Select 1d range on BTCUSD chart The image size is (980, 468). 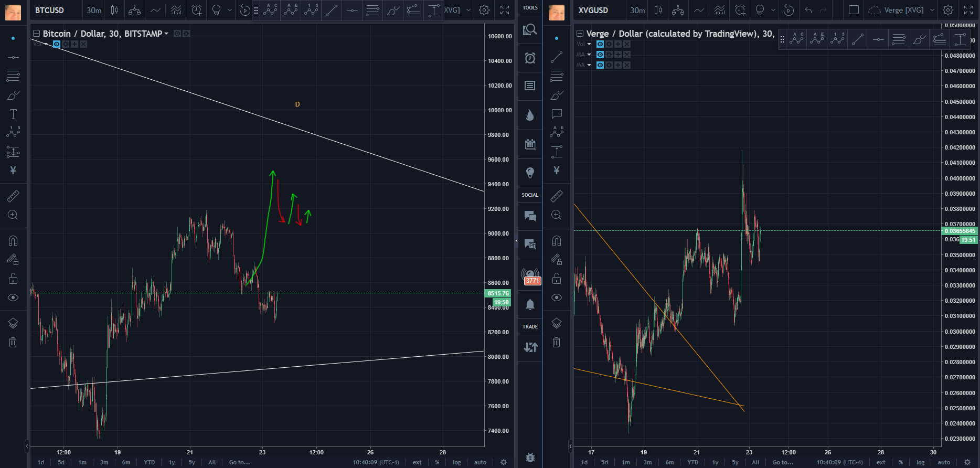click(x=41, y=462)
